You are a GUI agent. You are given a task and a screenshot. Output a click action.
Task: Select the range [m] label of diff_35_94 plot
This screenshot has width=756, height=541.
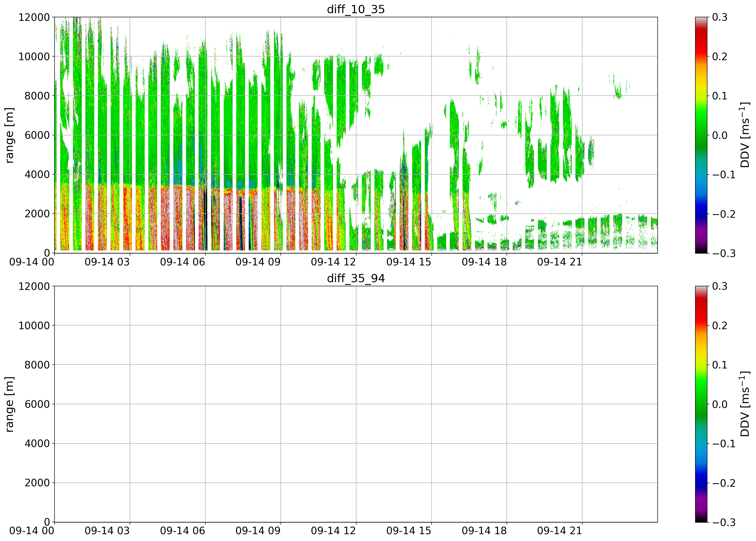[x=10, y=404]
